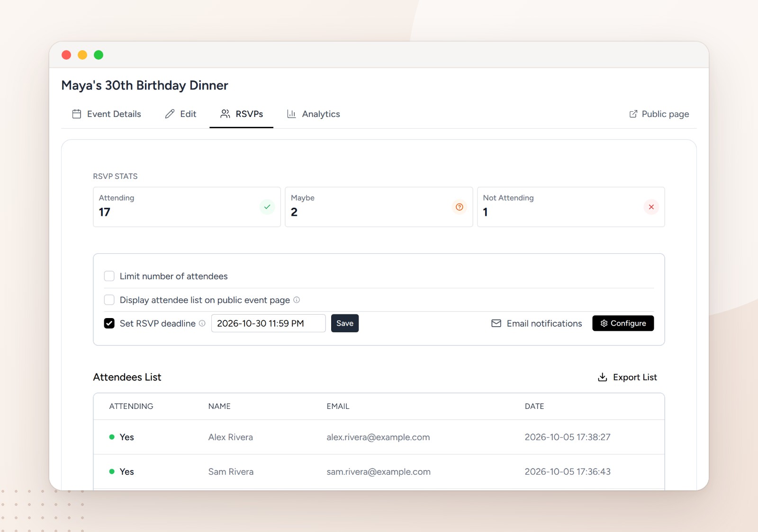
Task: Click the date 2026-10-05 17:36:43
Action: click(x=568, y=471)
